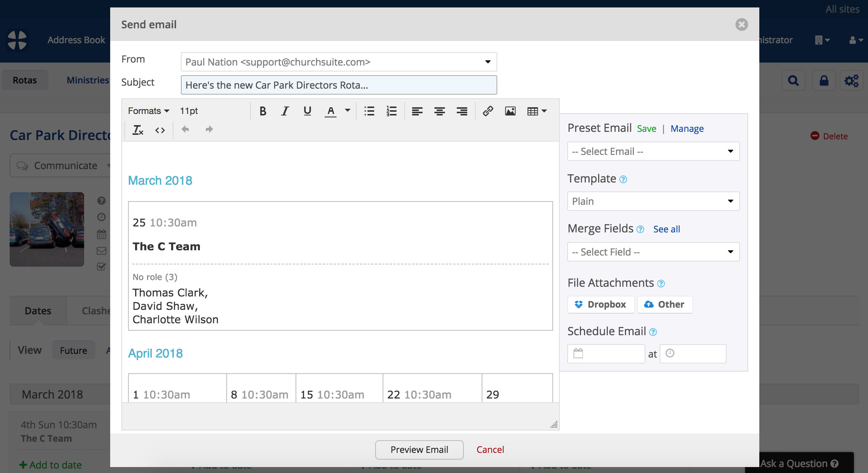The height and width of the screenshot is (473, 868).
Task: Apply italic formatting
Action: pyautogui.click(x=285, y=111)
